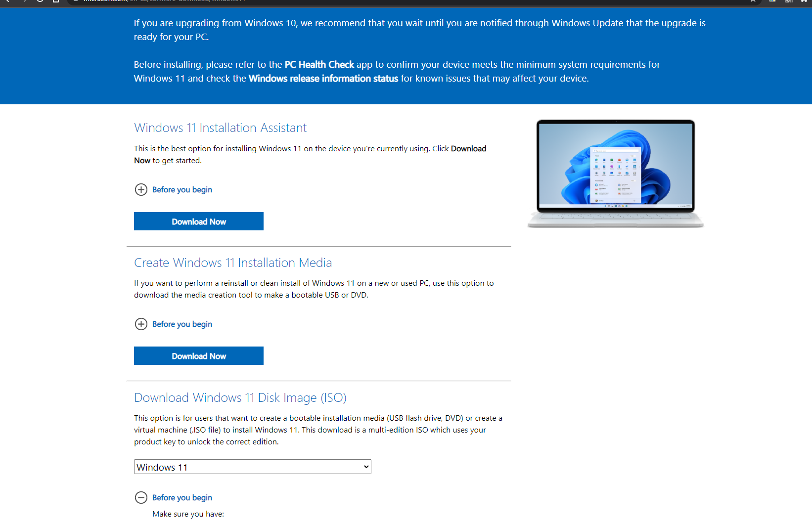Expand 'Before you begin' text for Installation Media
This screenshot has height=523, width=812.
click(182, 324)
